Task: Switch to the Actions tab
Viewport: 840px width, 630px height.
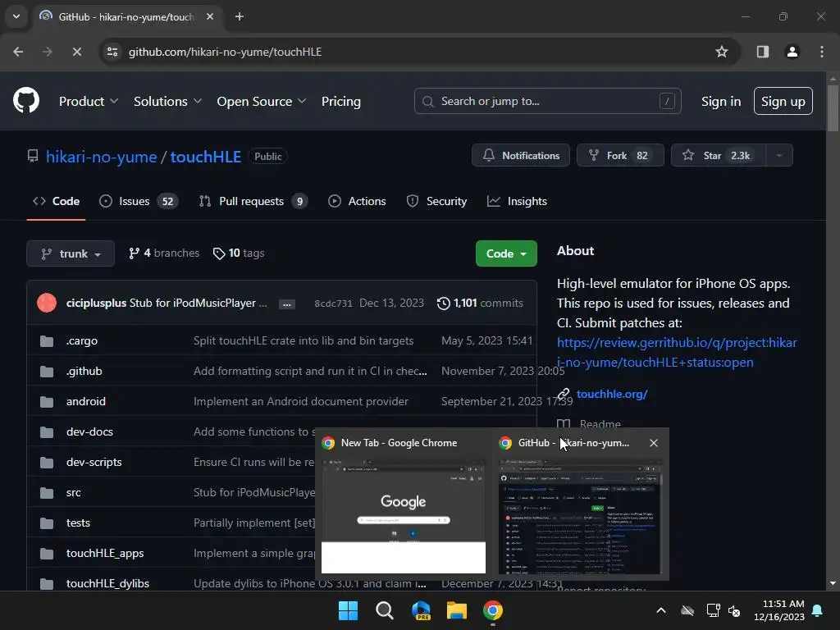Action: click(x=357, y=202)
